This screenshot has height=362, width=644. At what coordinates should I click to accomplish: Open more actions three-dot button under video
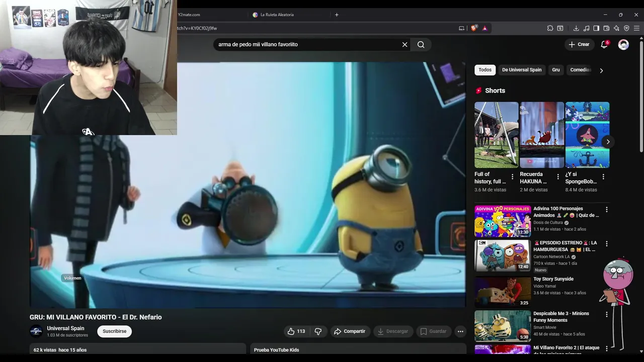pos(460,331)
